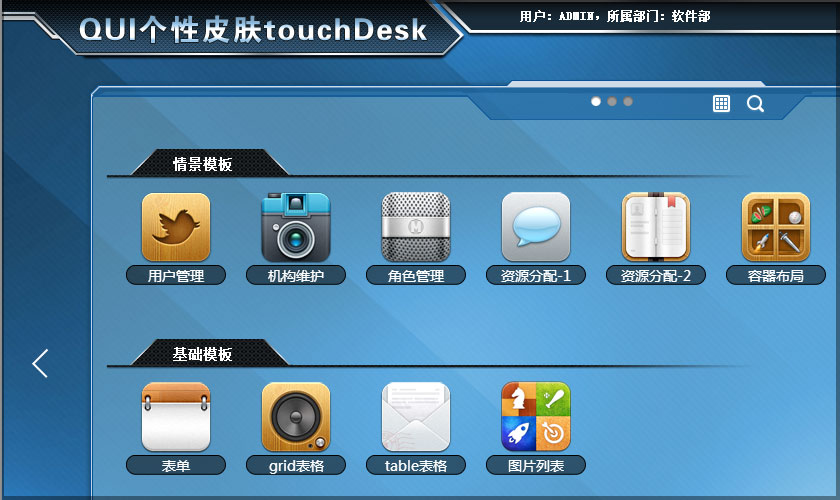Click the grid表格 label button
The height and width of the screenshot is (500, 840).
[x=296, y=465]
